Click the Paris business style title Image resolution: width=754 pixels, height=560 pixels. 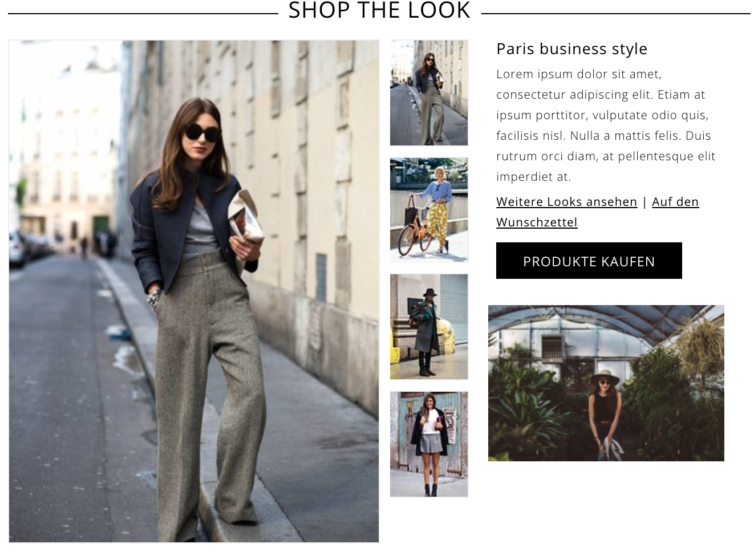[x=571, y=48]
